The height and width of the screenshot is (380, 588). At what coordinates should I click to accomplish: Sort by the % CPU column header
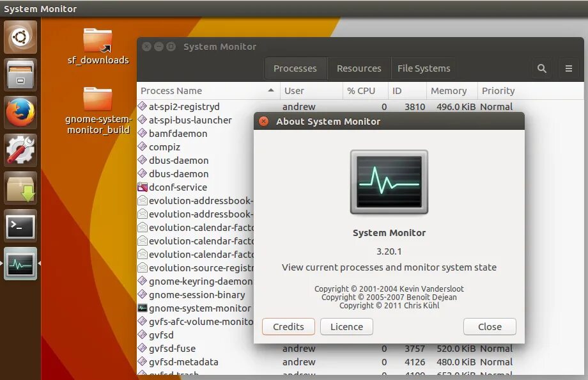tap(365, 91)
